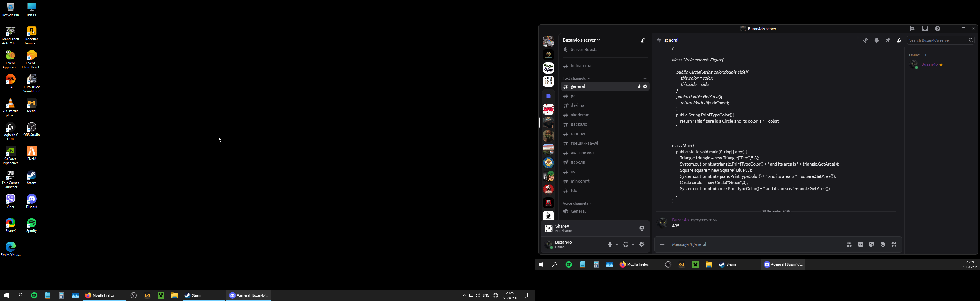Deafen audio with the headphones button
The image size is (980, 301).
(x=626, y=245)
